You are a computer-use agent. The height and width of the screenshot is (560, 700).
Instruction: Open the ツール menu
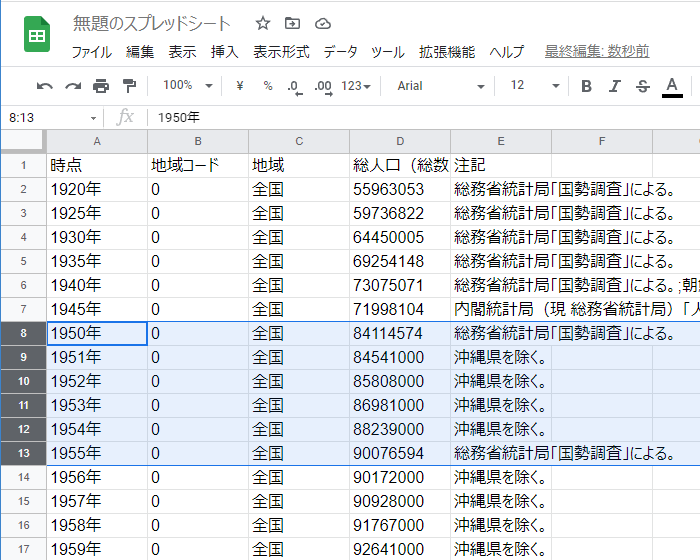(388, 52)
